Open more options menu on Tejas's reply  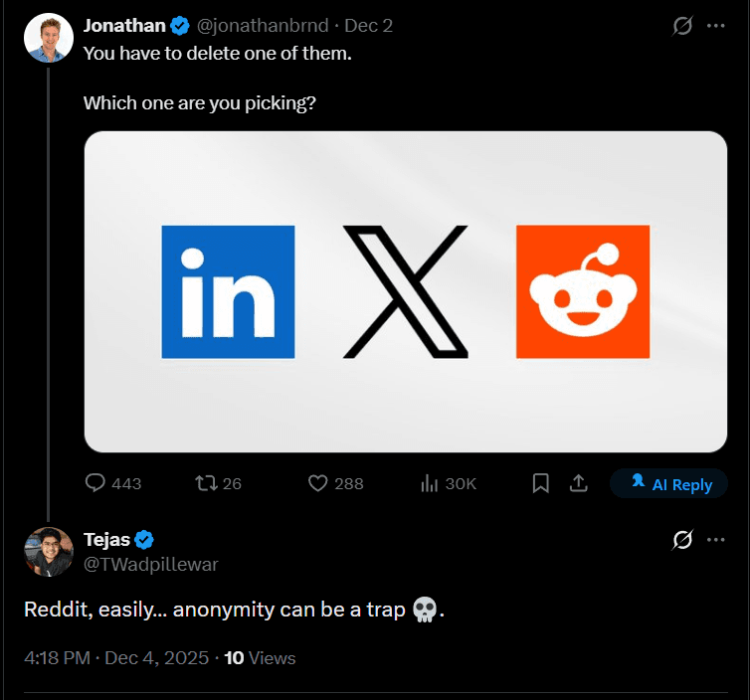716,540
